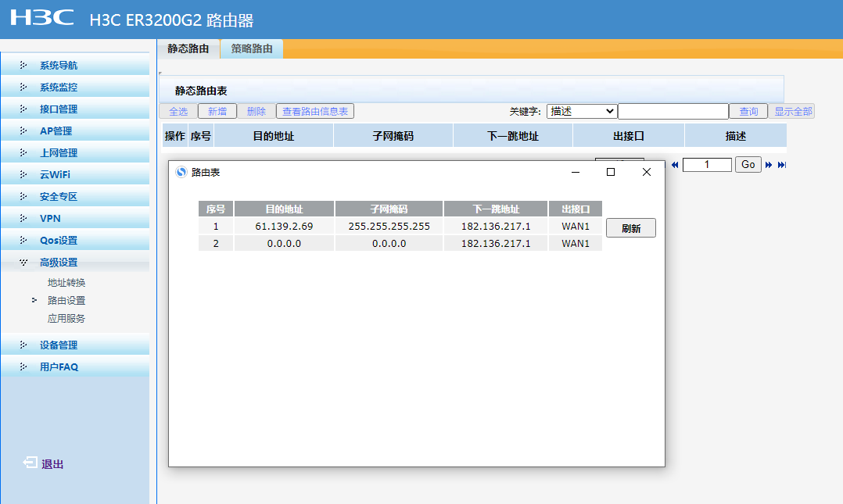Screen dimensions: 843x504
Task: Jump to previous page with left double-arrow
Action: [x=675, y=165]
